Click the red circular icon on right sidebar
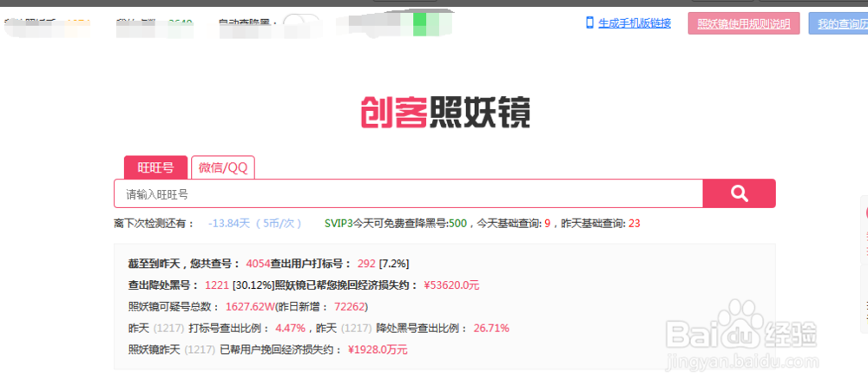This screenshot has height=392, width=868. pyautogui.click(x=865, y=212)
